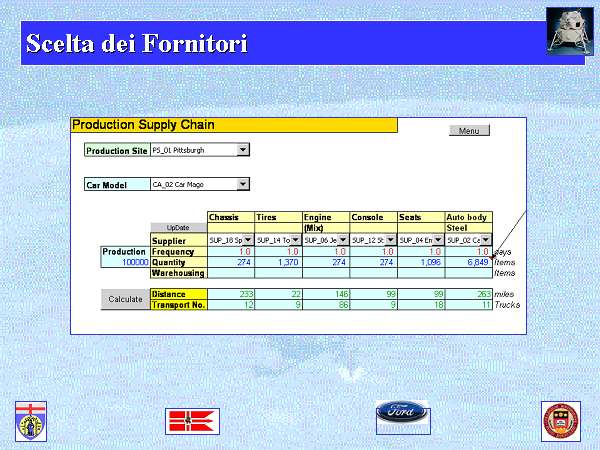Click the round maroon university seal
The image size is (600, 450).
[x=561, y=421]
